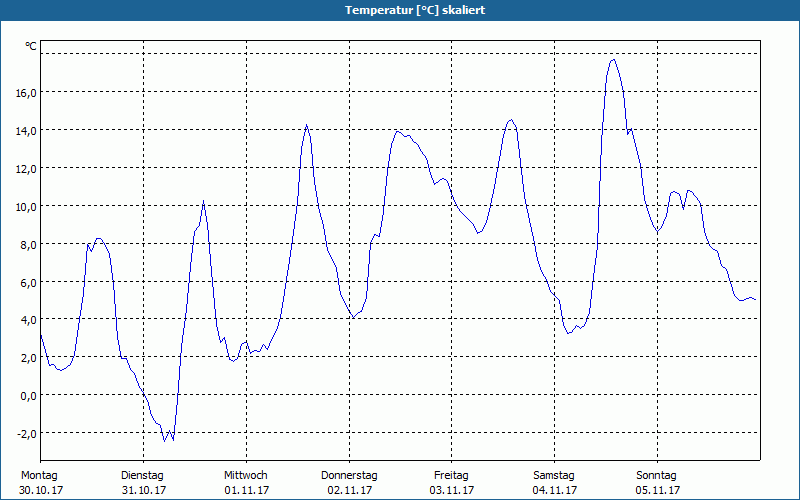Click the Sonntag day label
The width and height of the screenshot is (800, 500).
coord(656,475)
